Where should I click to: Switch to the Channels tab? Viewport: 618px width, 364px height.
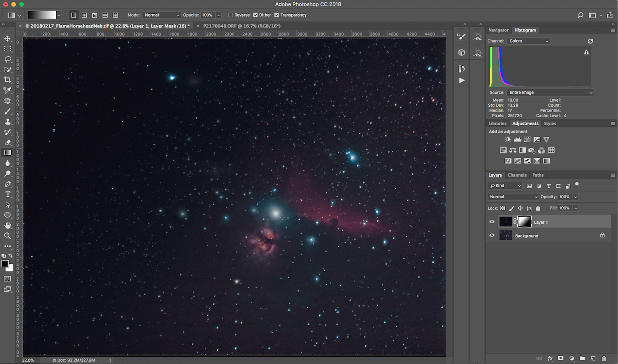point(517,175)
